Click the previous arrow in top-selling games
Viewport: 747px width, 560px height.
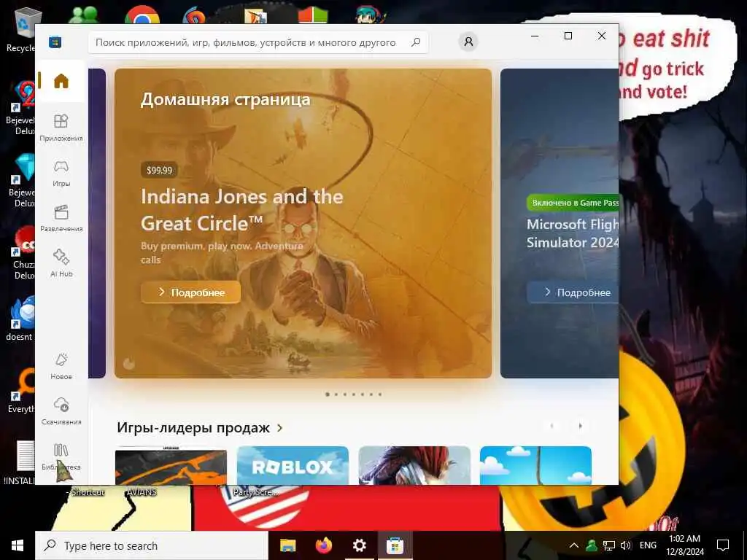(551, 426)
